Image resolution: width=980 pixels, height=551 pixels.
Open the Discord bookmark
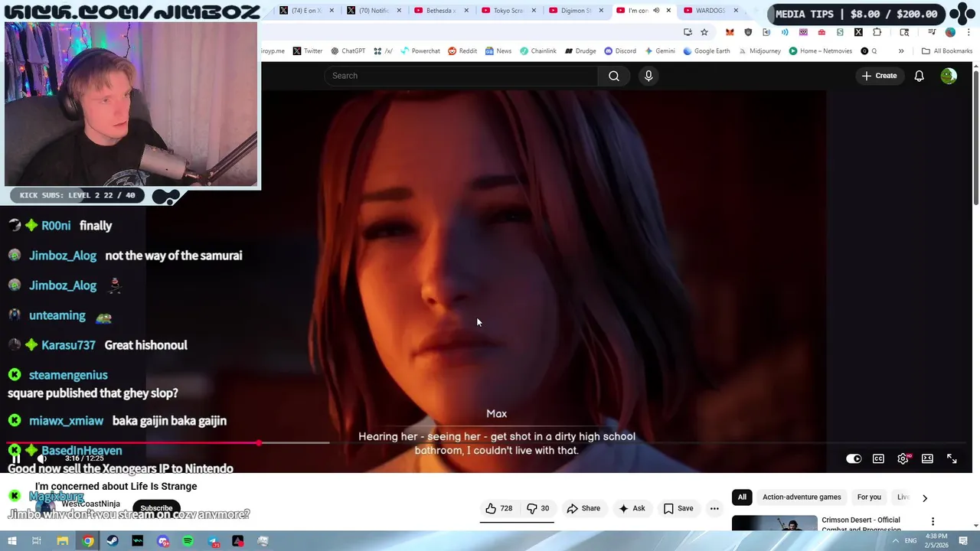(x=620, y=51)
